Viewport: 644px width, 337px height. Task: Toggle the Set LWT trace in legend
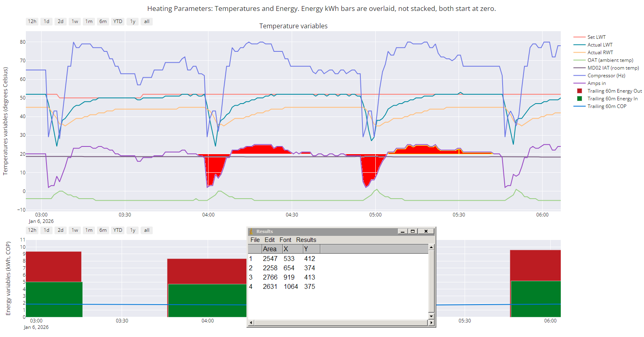pos(596,37)
